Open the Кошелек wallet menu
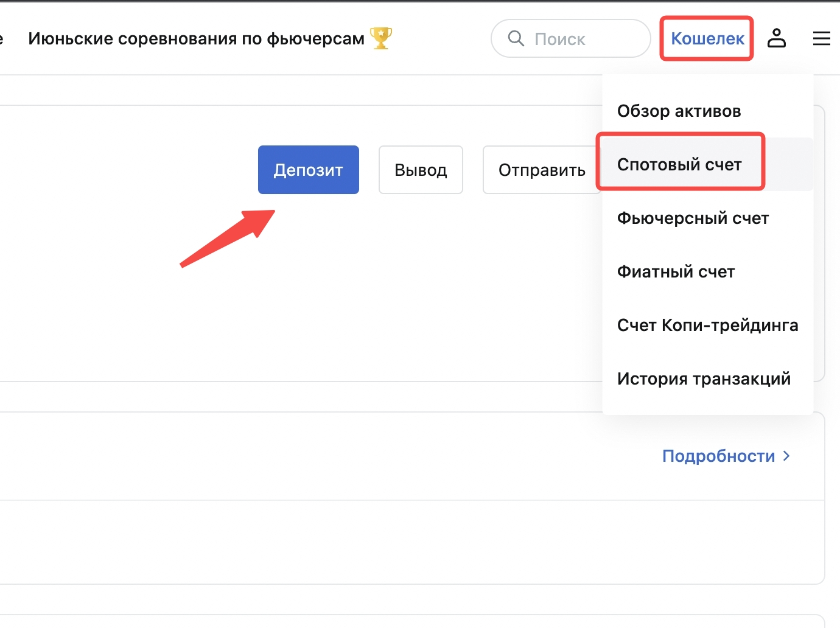Image resolution: width=840 pixels, height=628 pixels. coord(707,38)
